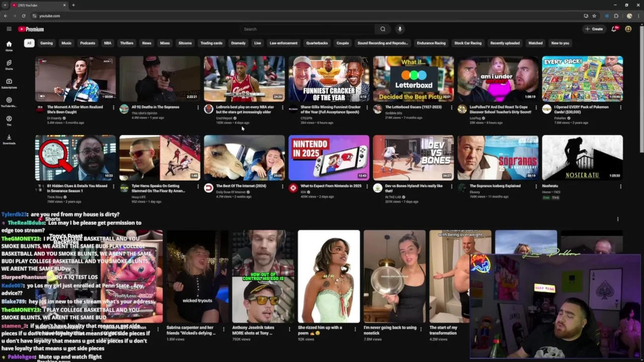Open the tab search dropdown arrow
This screenshot has width=644, height=362.
point(5,5)
